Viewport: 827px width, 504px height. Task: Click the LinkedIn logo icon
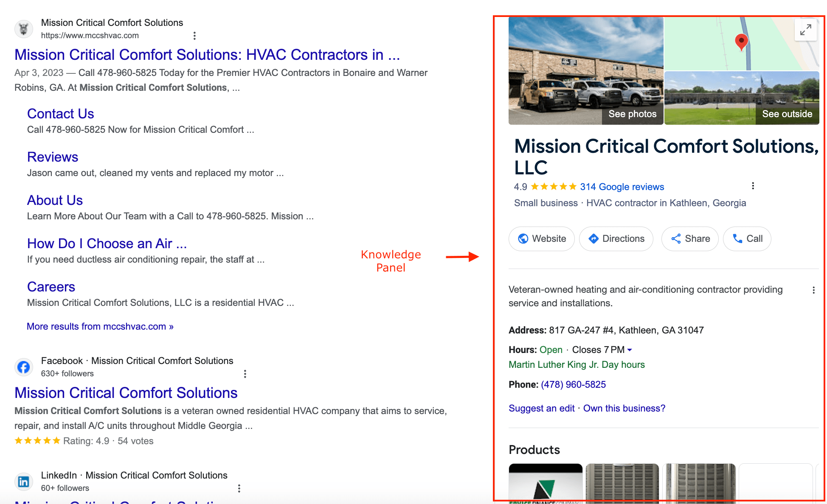pyautogui.click(x=24, y=482)
